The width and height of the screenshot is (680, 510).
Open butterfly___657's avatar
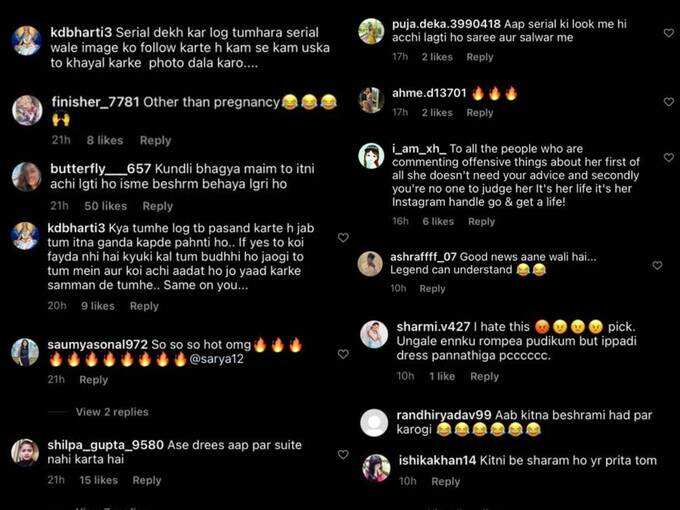click(26, 177)
